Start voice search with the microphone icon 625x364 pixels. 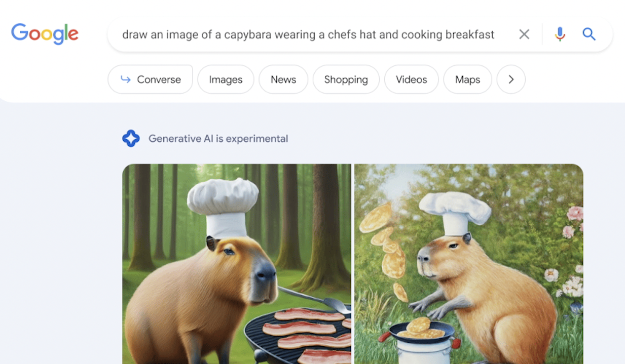click(x=560, y=34)
